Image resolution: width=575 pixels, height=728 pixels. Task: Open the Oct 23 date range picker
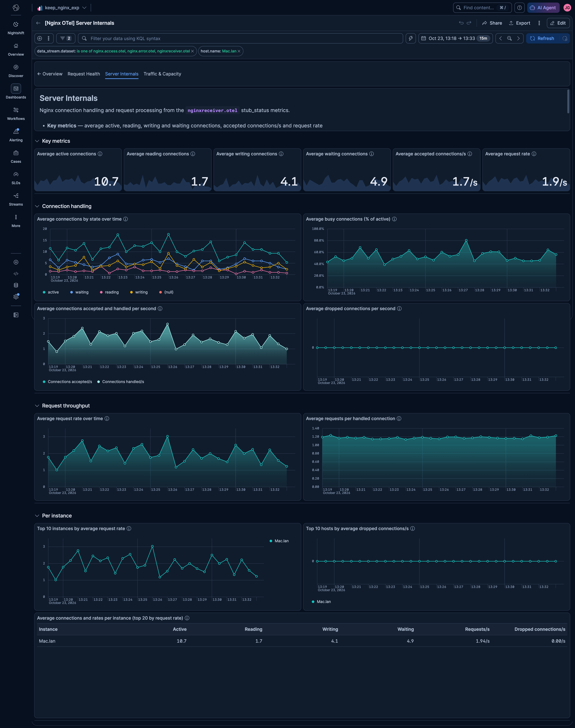(x=456, y=38)
